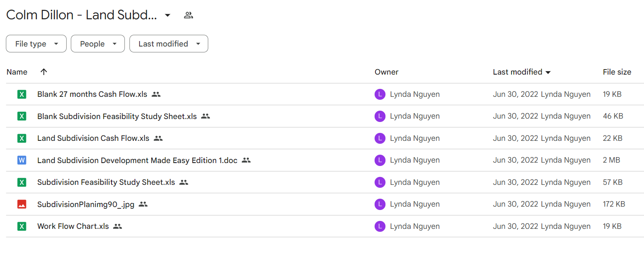Click the 22 KB file size value
This screenshot has width=644, height=280.
point(613,138)
